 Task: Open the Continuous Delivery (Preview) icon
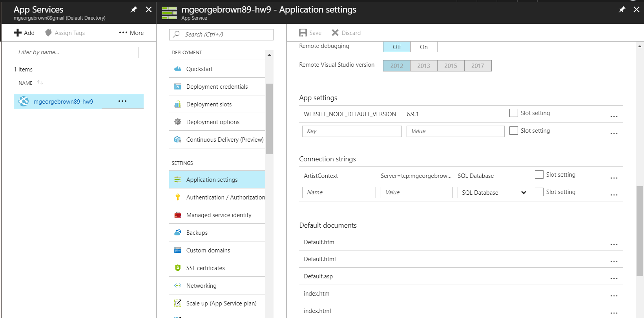pyautogui.click(x=178, y=139)
